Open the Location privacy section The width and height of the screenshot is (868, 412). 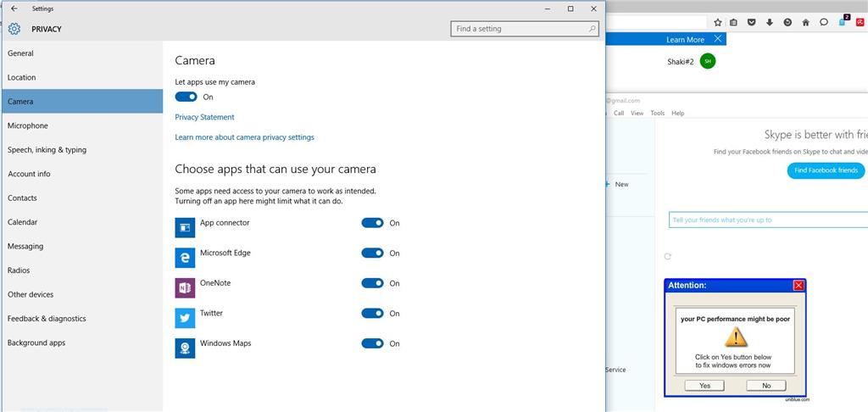coord(82,77)
